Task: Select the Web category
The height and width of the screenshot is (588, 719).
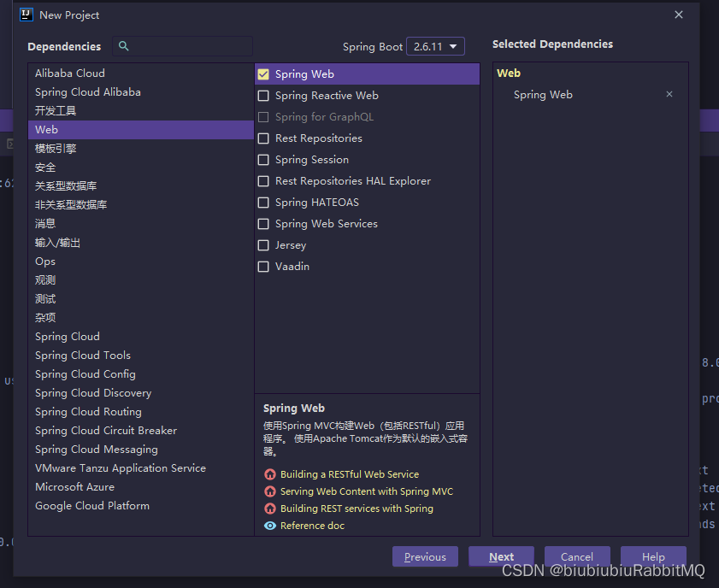Action: [x=141, y=130]
